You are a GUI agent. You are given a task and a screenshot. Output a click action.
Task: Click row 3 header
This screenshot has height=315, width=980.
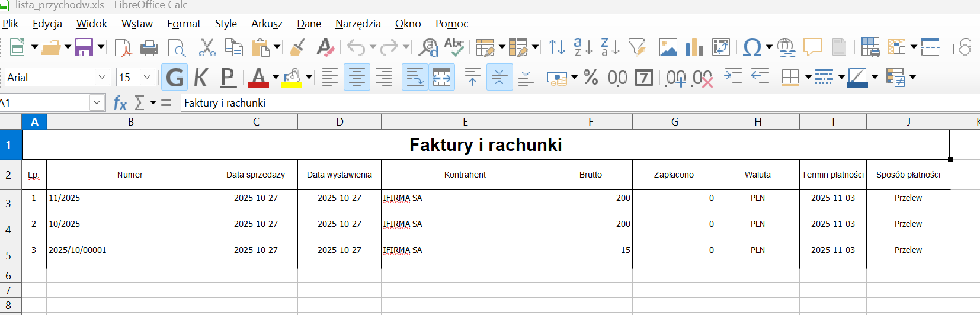click(8, 203)
